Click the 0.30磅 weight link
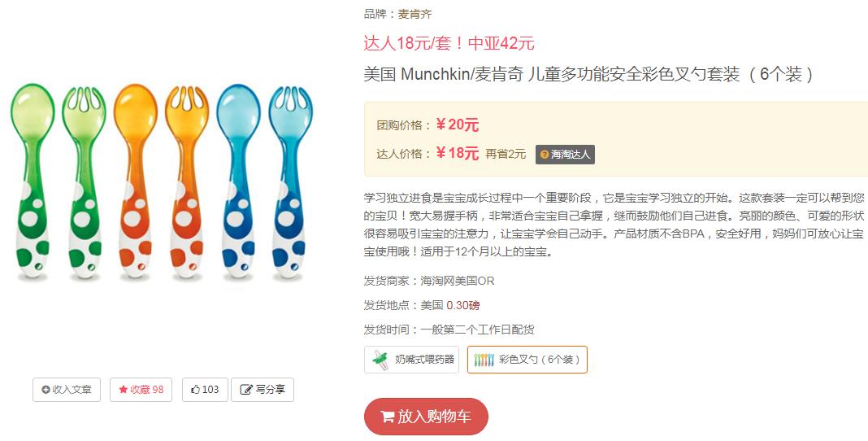 (x=463, y=305)
